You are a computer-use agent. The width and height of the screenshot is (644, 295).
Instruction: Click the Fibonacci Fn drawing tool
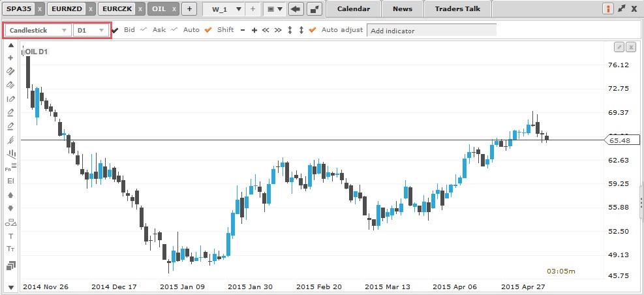coord(10,168)
